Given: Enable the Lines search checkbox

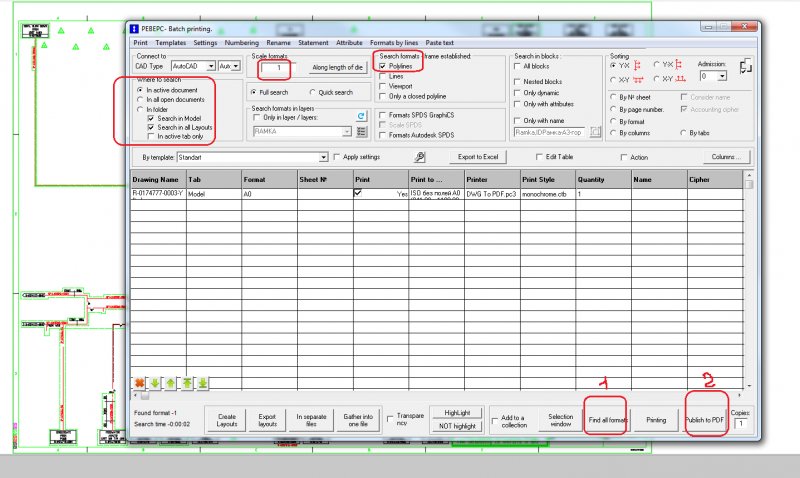Looking at the screenshot, I should click(383, 77).
